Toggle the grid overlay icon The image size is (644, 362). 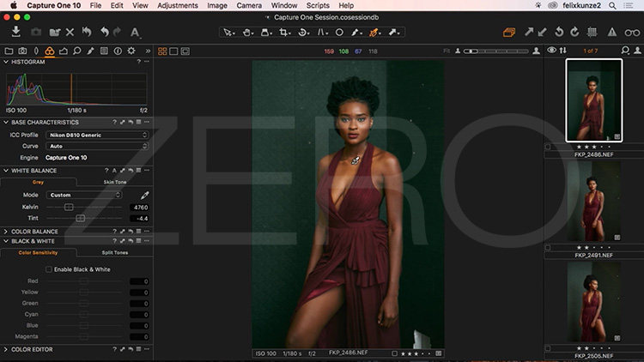pyautogui.click(x=593, y=33)
